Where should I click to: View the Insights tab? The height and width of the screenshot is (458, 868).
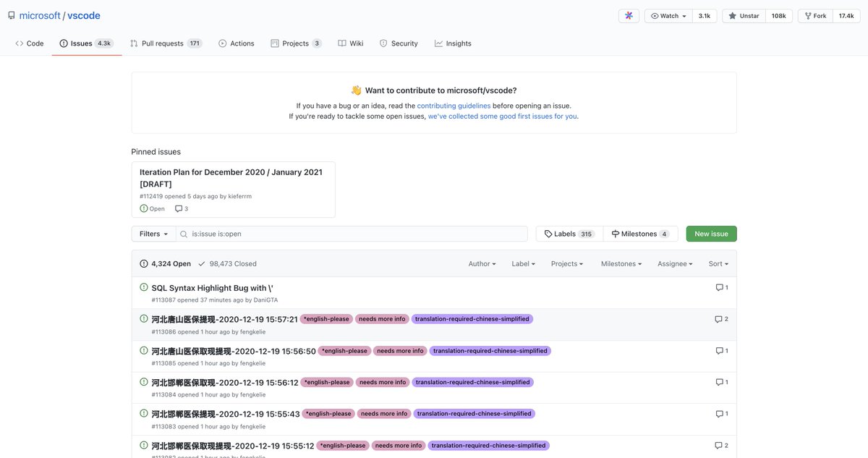tap(453, 43)
